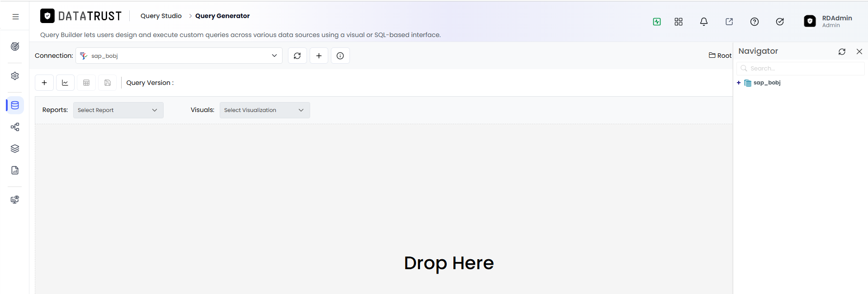This screenshot has height=294, width=868.
Task: Open the Select Visualization dropdown
Action: click(265, 110)
